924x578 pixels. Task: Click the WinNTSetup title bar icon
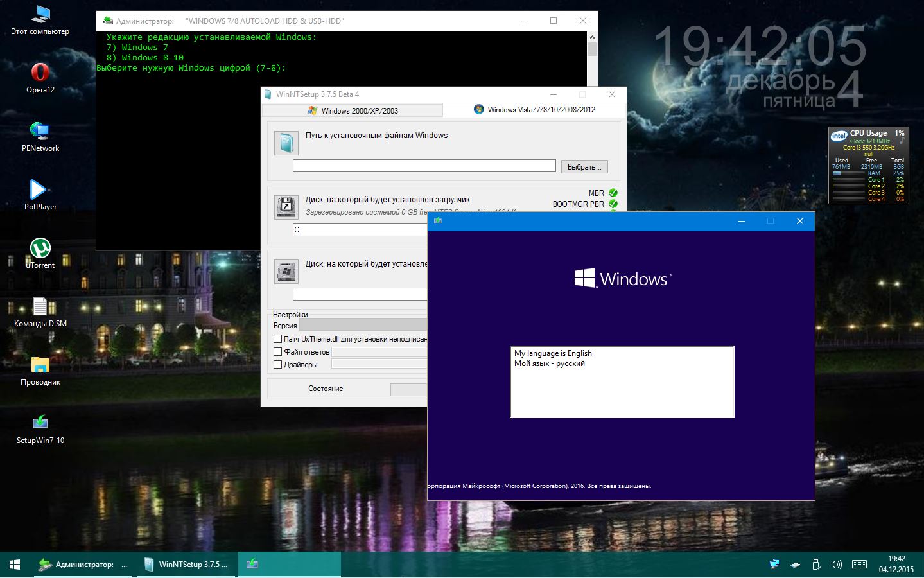pos(268,94)
